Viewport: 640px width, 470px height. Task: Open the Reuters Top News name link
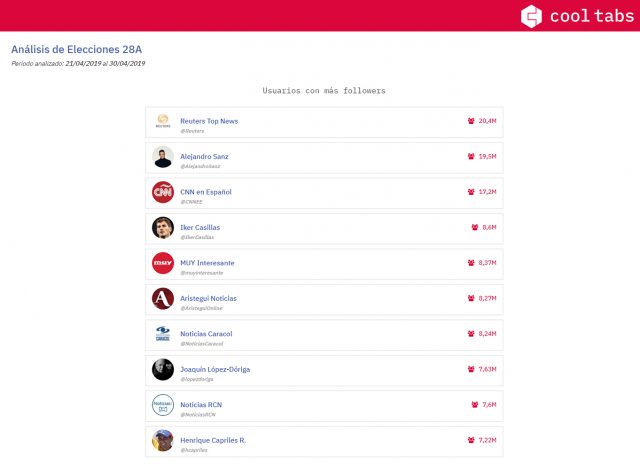coord(209,121)
